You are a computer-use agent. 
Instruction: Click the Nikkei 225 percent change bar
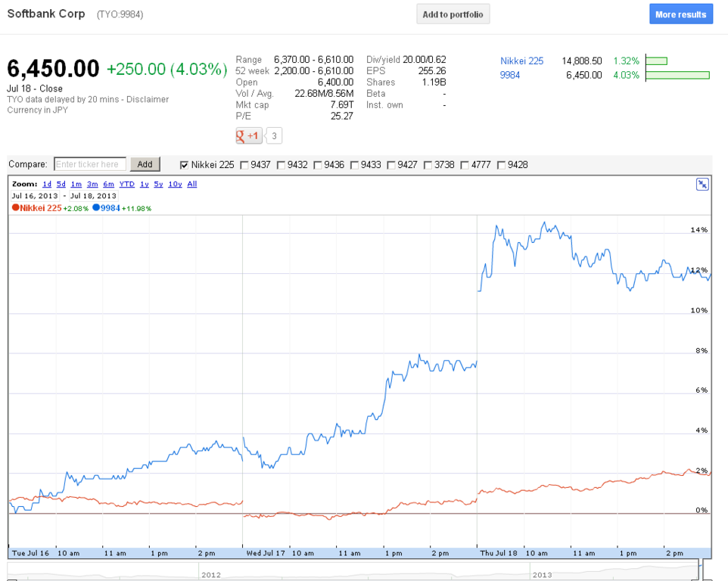click(657, 61)
